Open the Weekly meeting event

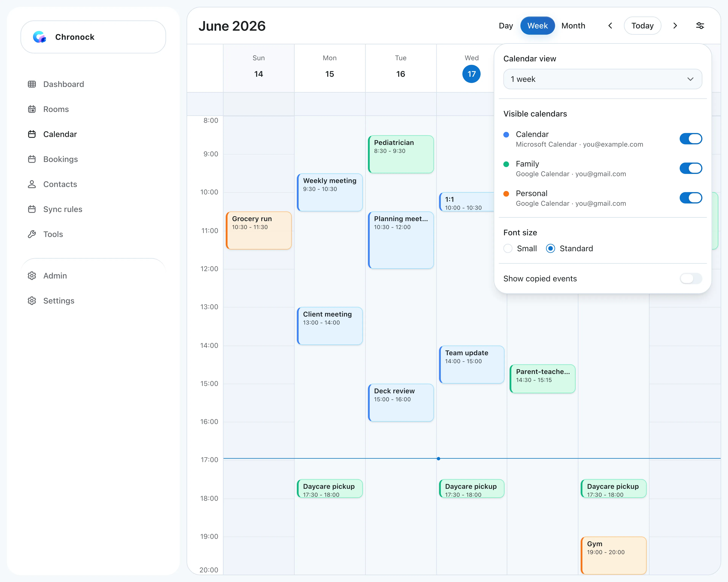(330, 192)
